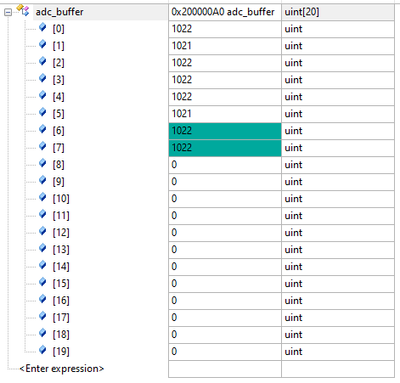The height and width of the screenshot is (383, 400).
Task: Click value 0 in row [8]
Action: [x=225, y=165]
